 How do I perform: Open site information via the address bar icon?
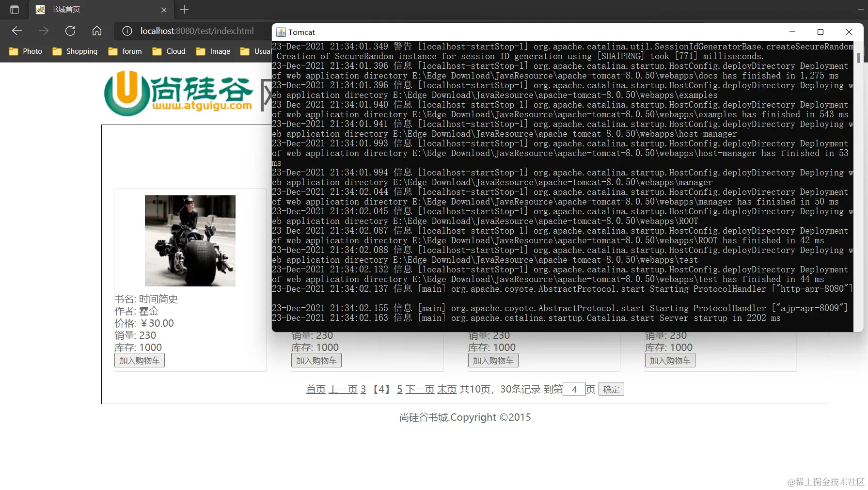click(127, 31)
